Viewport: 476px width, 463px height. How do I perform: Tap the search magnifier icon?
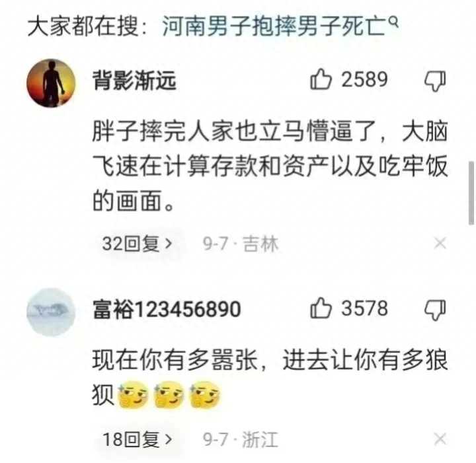point(393,22)
